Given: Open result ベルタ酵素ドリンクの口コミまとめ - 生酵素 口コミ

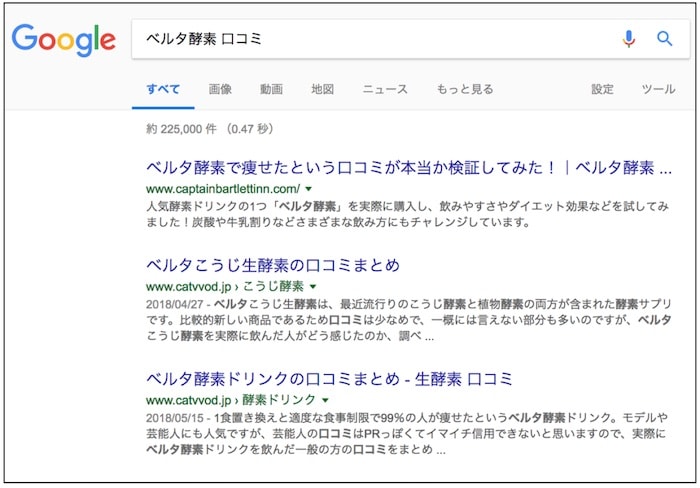Looking at the screenshot, I should pyautogui.click(x=329, y=379).
